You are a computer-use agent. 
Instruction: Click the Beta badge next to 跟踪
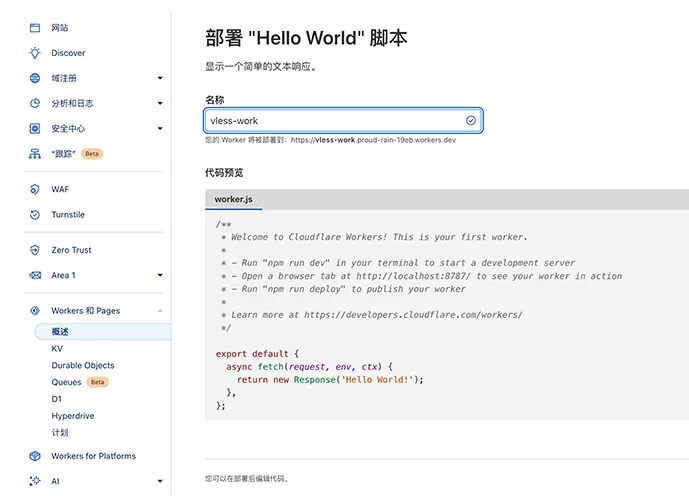coord(92,154)
